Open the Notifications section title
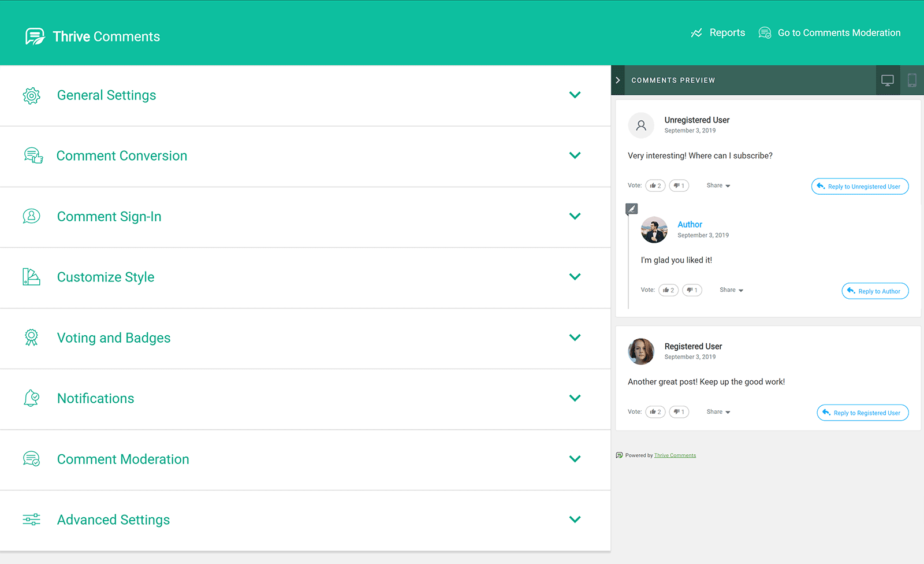Viewport: 924px width, 564px height. point(95,399)
